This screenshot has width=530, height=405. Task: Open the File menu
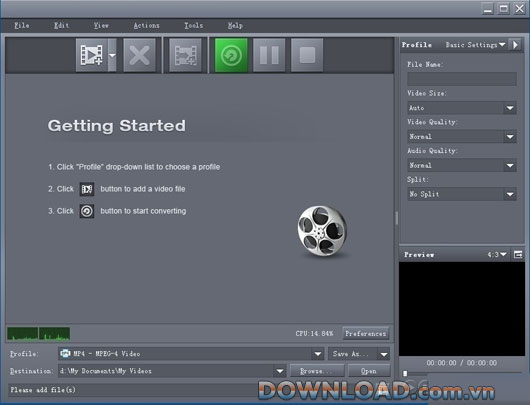(x=22, y=25)
